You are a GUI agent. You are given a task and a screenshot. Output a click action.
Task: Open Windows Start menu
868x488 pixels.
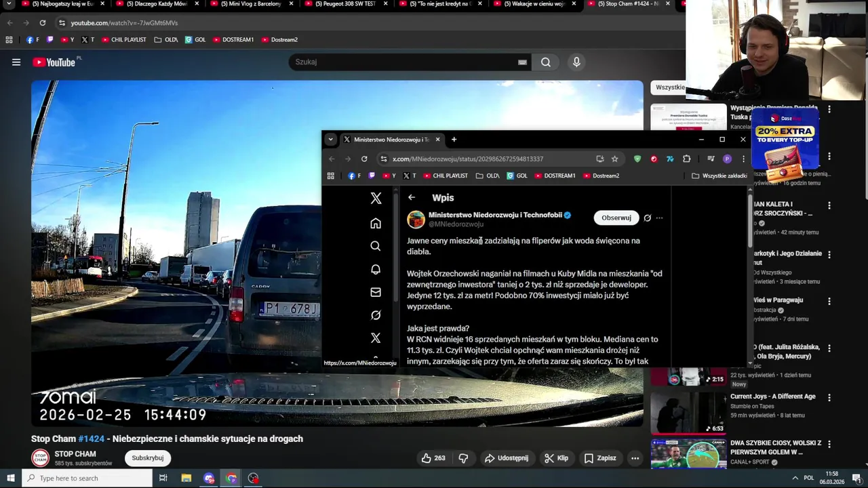click(10, 478)
